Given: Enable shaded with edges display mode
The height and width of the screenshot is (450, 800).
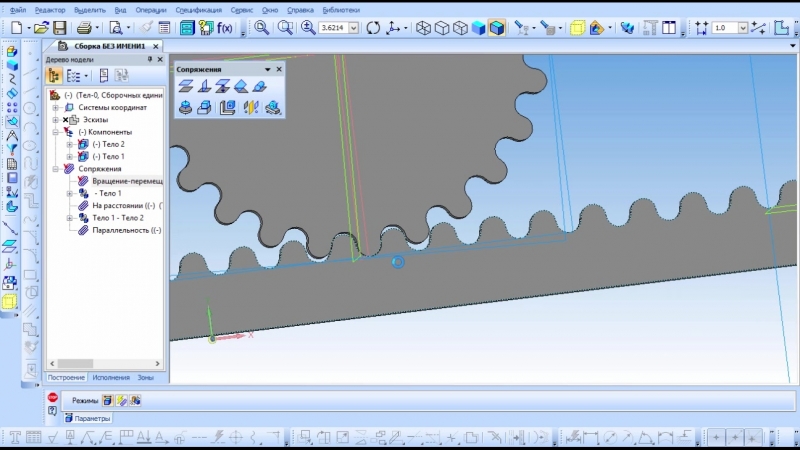Looking at the screenshot, I should 496,28.
